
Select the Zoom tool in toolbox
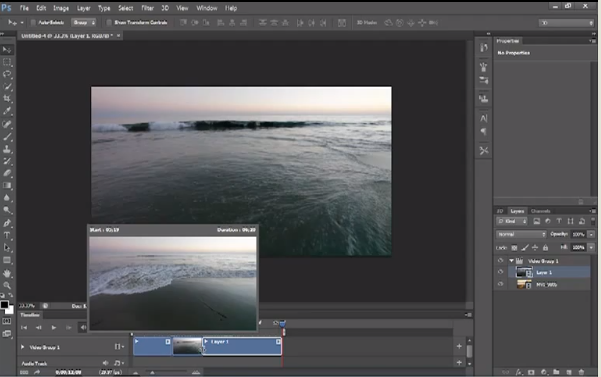pyautogui.click(x=7, y=285)
